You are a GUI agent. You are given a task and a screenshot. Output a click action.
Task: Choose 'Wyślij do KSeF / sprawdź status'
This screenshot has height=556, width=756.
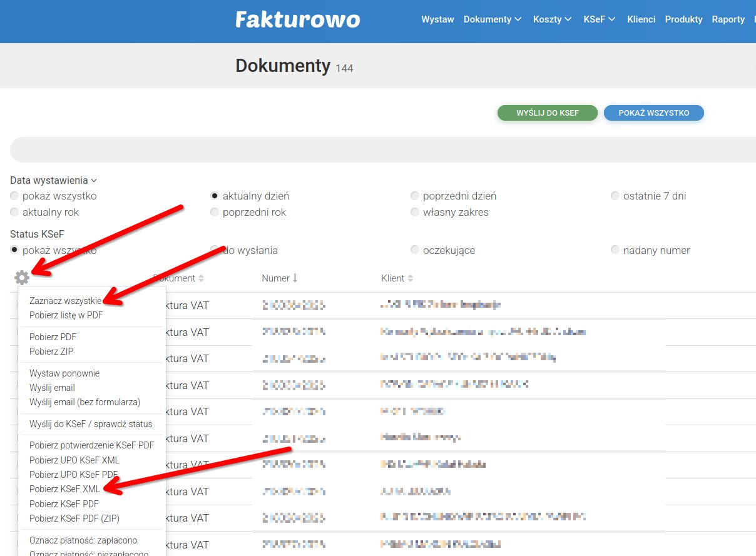click(x=91, y=424)
